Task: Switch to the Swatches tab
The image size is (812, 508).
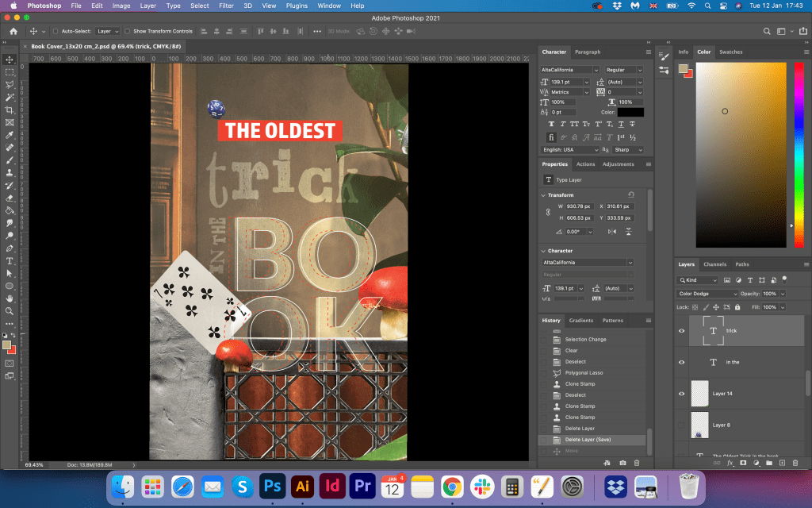Action: point(730,52)
